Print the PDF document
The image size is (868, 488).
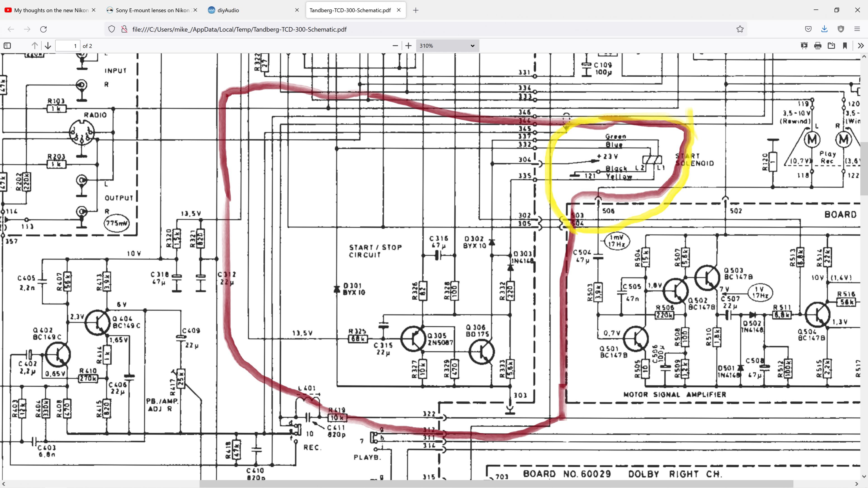point(818,46)
